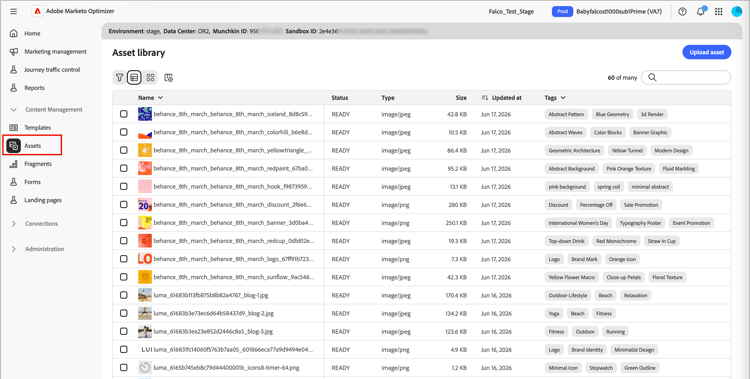Open thumbnail of luma blog-2.jpg

pyautogui.click(x=145, y=313)
